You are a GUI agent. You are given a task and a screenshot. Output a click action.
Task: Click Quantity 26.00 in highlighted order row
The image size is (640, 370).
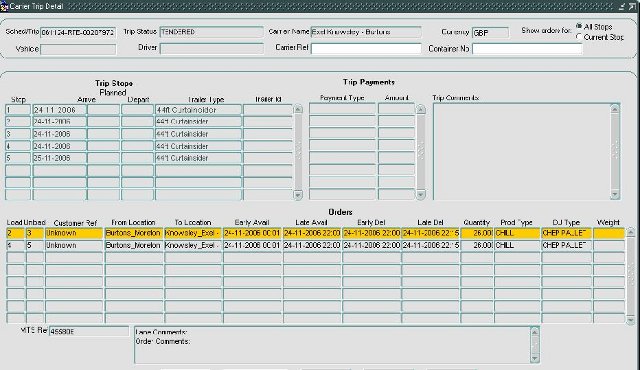pyautogui.click(x=477, y=233)
